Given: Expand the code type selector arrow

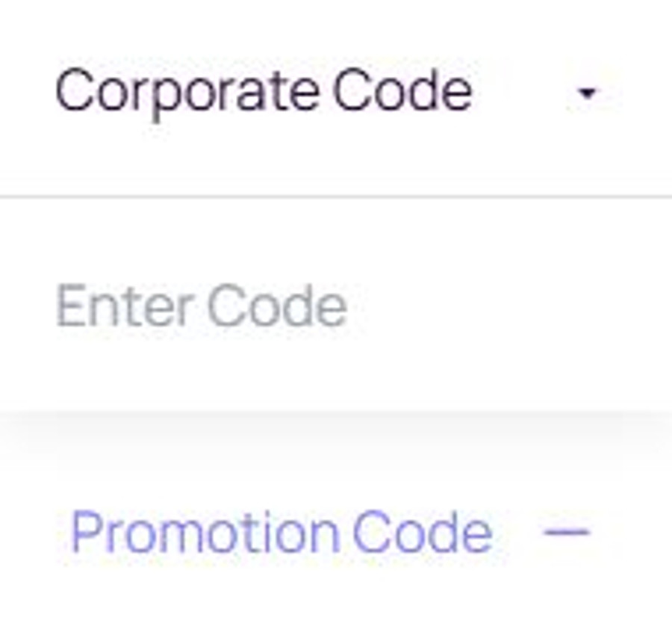Looking at the screenshot, I should [588, 93].
